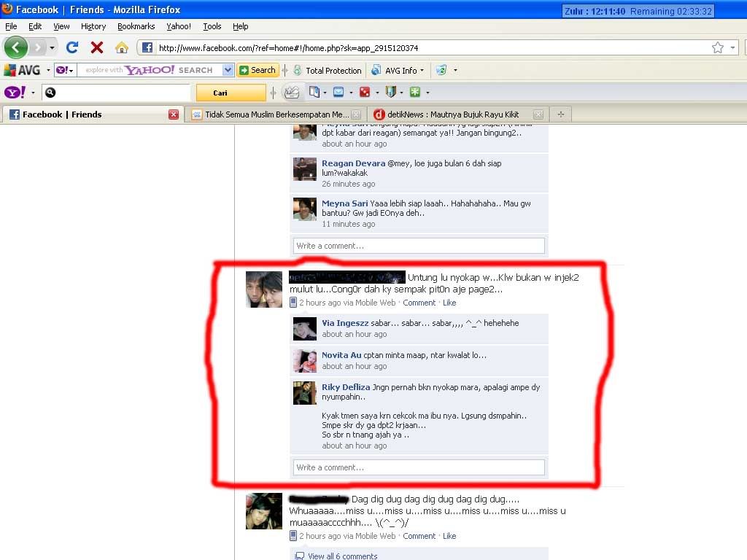Close the Tidak Semua Muslim tab
747x560 pixels.
[x=355, y=114]
